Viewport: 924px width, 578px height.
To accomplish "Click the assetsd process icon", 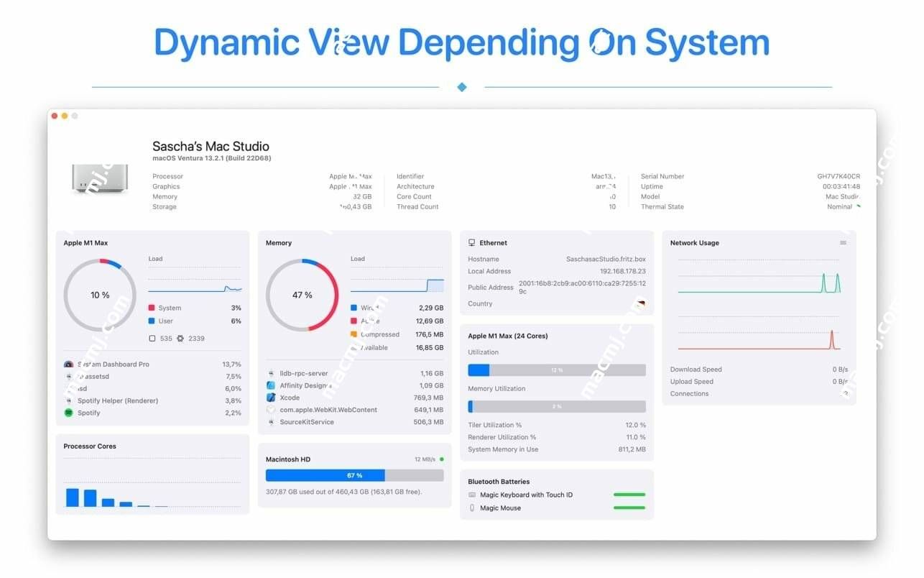I will tap(68, 377).
